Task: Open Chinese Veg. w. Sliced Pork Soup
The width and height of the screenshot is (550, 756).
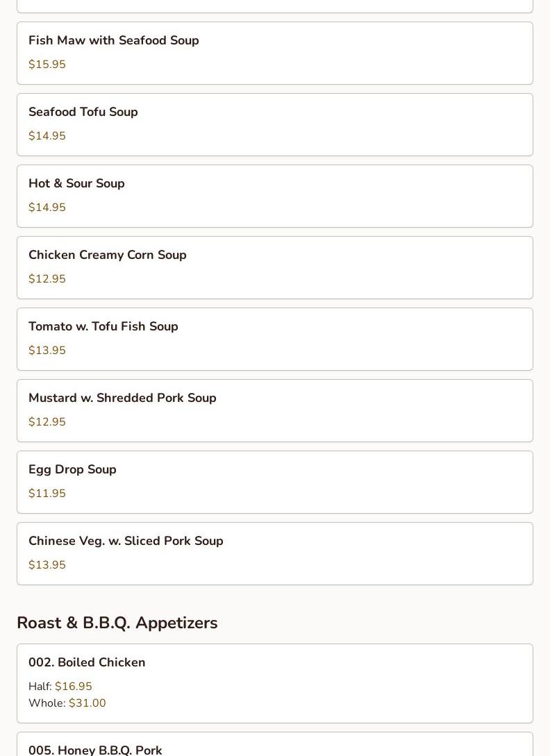Action: pyautogui.click(x=126, y=541)
